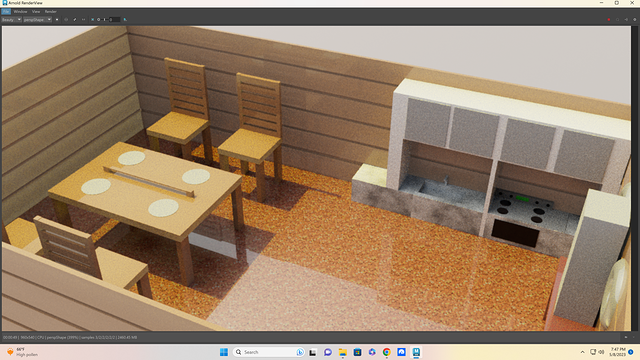Open the notification badge in taskbar corner
The width and height of the screenshot is (640, 360).
pyautogui.click(x=631, y=352)
